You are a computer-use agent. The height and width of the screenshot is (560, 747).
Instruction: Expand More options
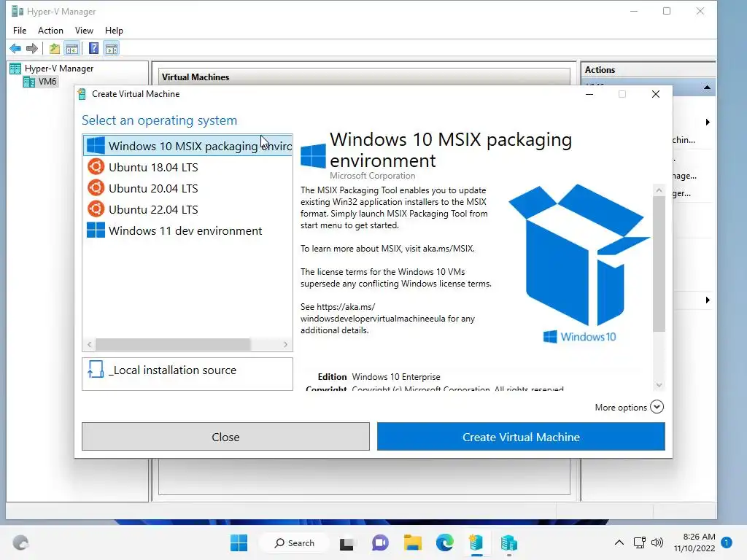click(x=629, y=407)
